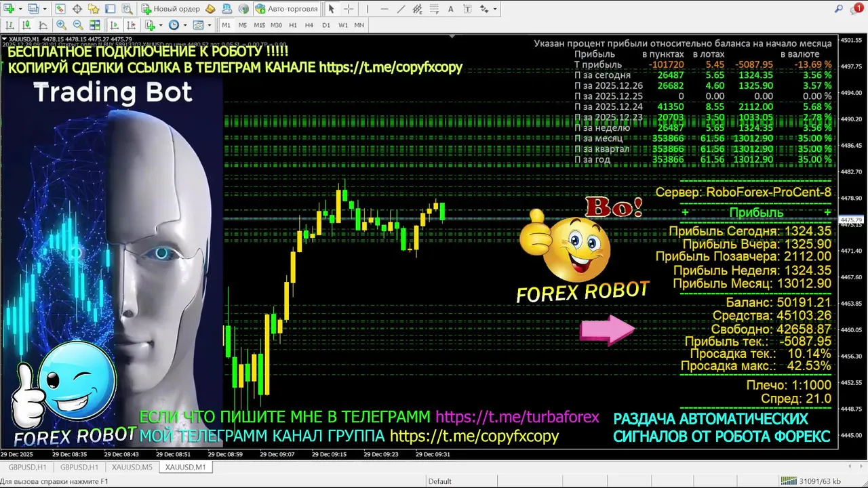Select the text label 'T' tool
The height and width of the screenshot is (488, 868).
(467, 9)
